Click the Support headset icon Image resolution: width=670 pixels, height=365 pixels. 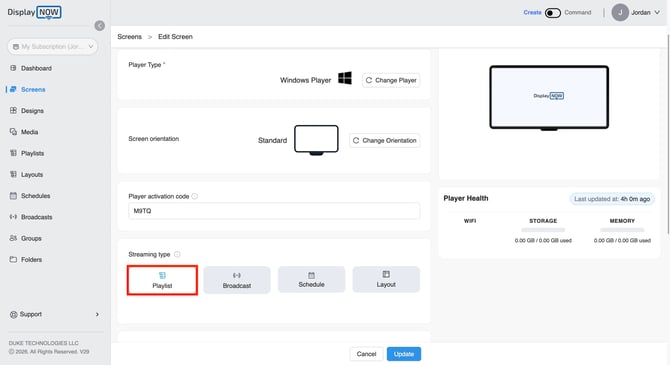13,315
